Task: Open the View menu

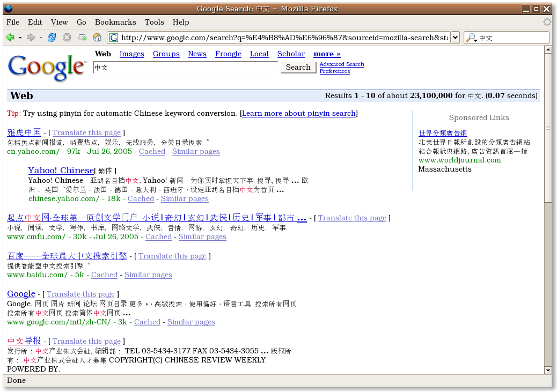Action: 59,22
